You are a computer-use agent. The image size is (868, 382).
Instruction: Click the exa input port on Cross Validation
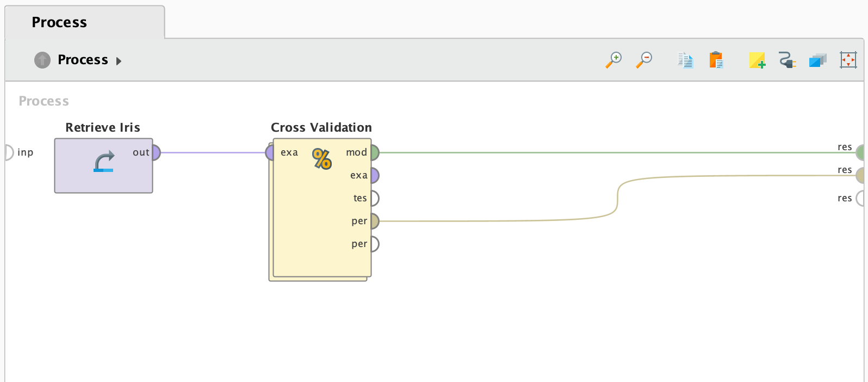pos(270,152)
